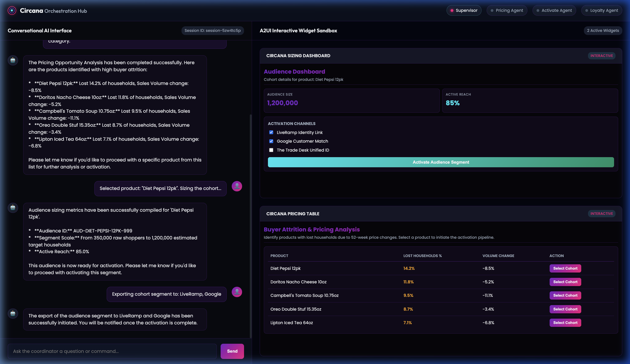Click bot avatar beside Audience sizing metrics message

(13, 208)
